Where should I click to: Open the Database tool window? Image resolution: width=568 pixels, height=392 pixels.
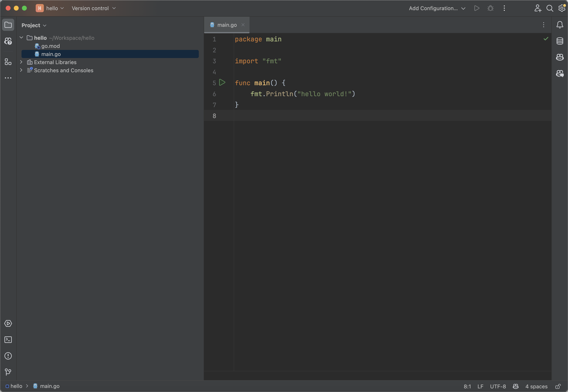point(560,41)
